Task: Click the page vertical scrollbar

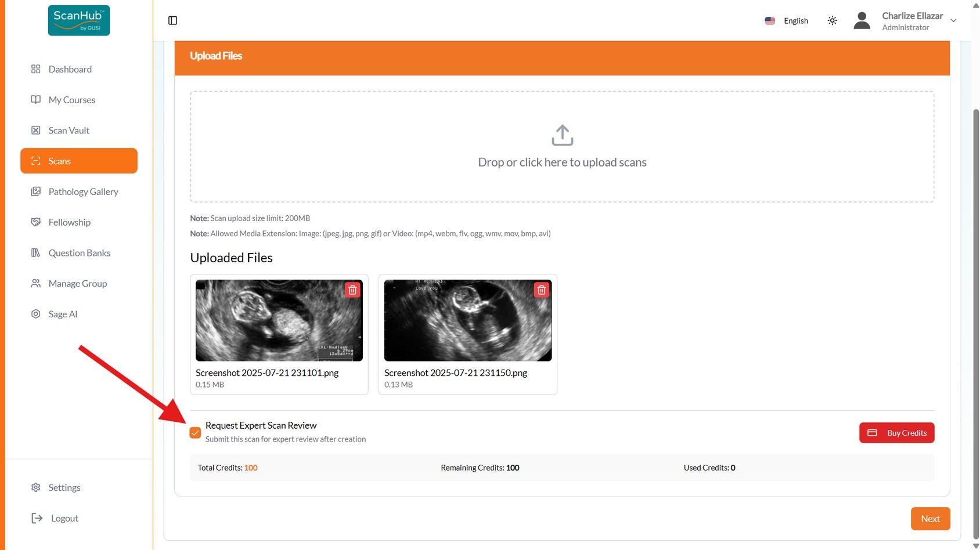Action: pyautogui.click(x=976, y=323)
